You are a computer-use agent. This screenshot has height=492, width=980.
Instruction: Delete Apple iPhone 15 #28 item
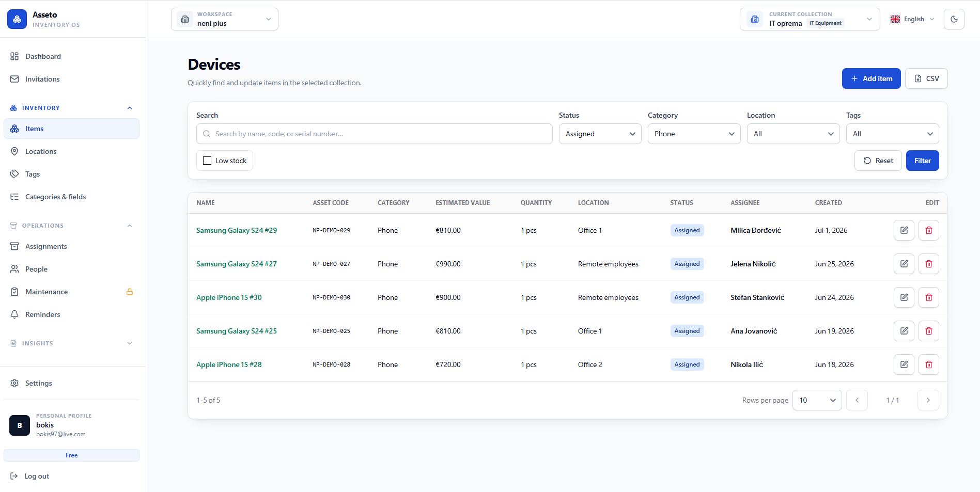tap(928, 364)
